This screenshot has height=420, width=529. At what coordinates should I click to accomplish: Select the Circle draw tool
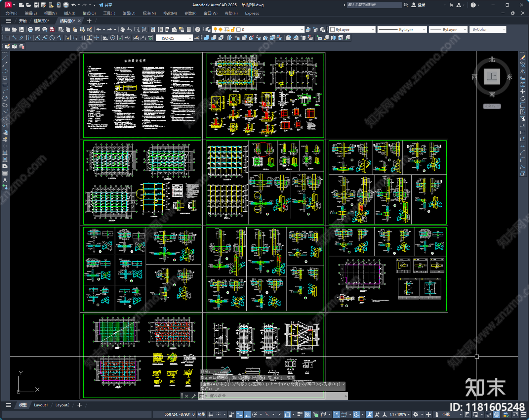click(5, 98)
